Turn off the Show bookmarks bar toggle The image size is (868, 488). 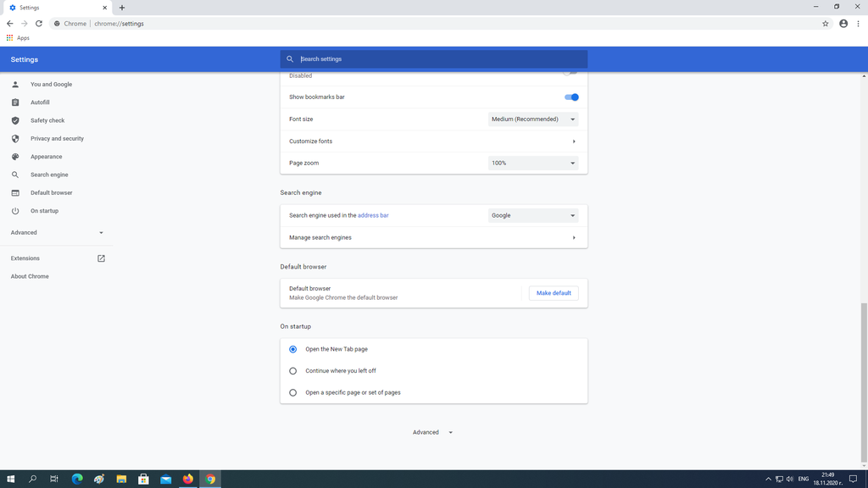click(571, 97)
